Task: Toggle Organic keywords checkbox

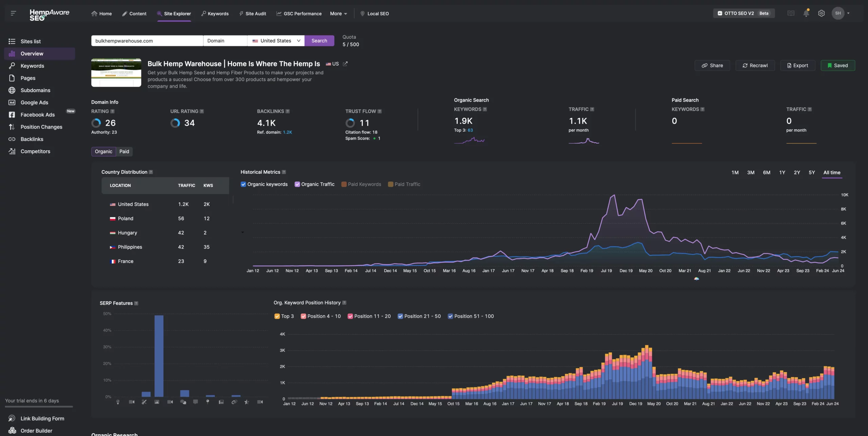Action: click(x=243, y=184)
